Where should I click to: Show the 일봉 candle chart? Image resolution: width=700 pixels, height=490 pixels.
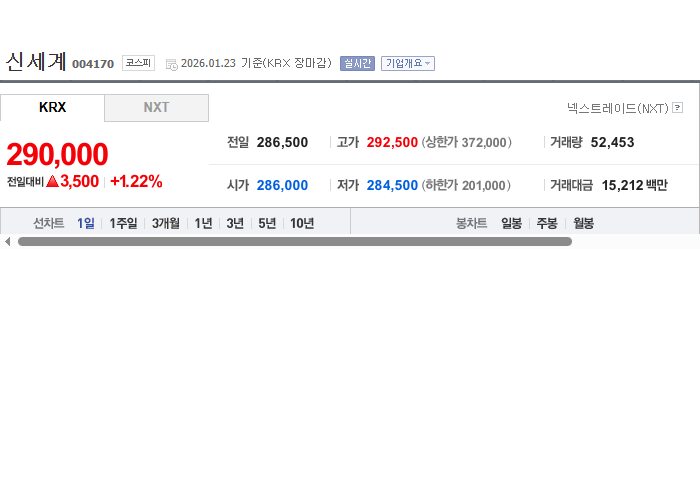[x=511, y=223]
